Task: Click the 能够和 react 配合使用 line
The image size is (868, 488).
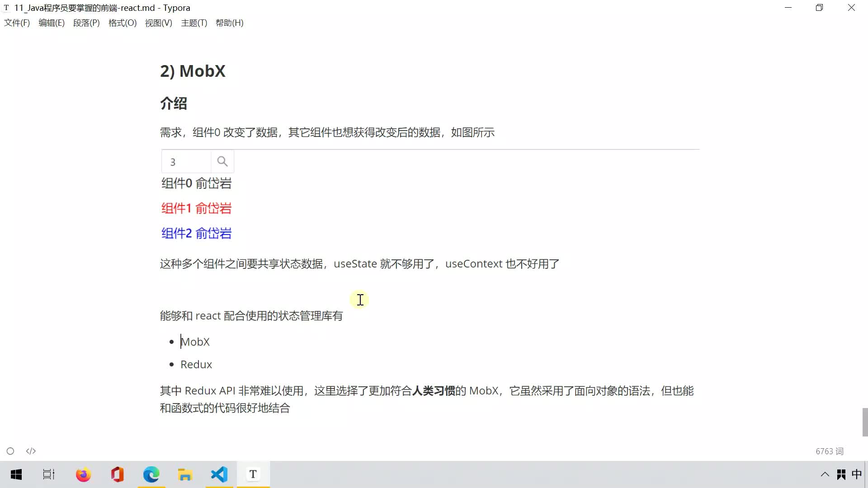Action: click(251, 316)
